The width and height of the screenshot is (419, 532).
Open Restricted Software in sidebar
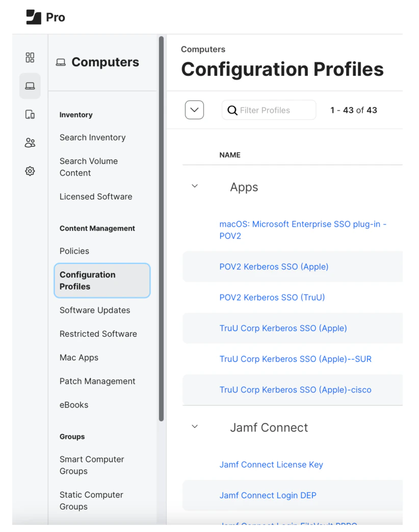click(x=98, y=334)
